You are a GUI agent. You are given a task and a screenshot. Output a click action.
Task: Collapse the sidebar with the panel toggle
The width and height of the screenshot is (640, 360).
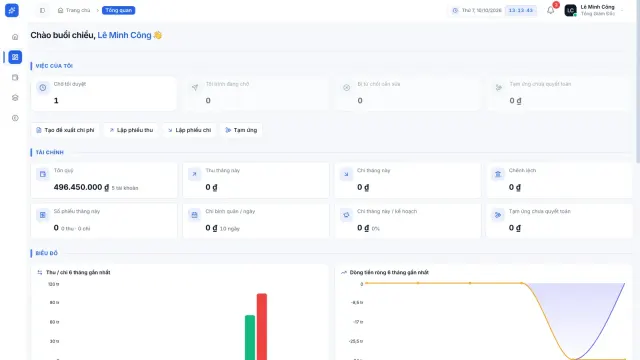pyautogui.click(x=42, y=10)
